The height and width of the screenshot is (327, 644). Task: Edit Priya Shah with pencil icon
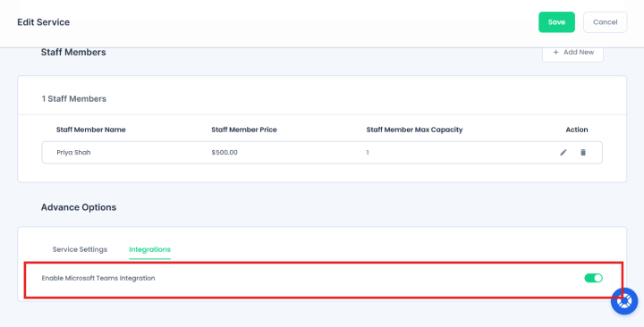(x=563, y=153)
